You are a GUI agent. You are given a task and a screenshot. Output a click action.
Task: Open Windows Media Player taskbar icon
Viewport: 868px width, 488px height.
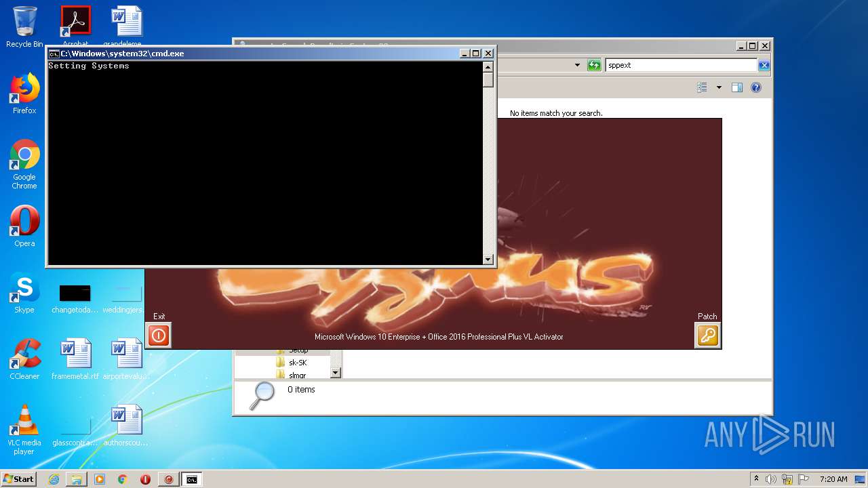(x=100, y=479)
